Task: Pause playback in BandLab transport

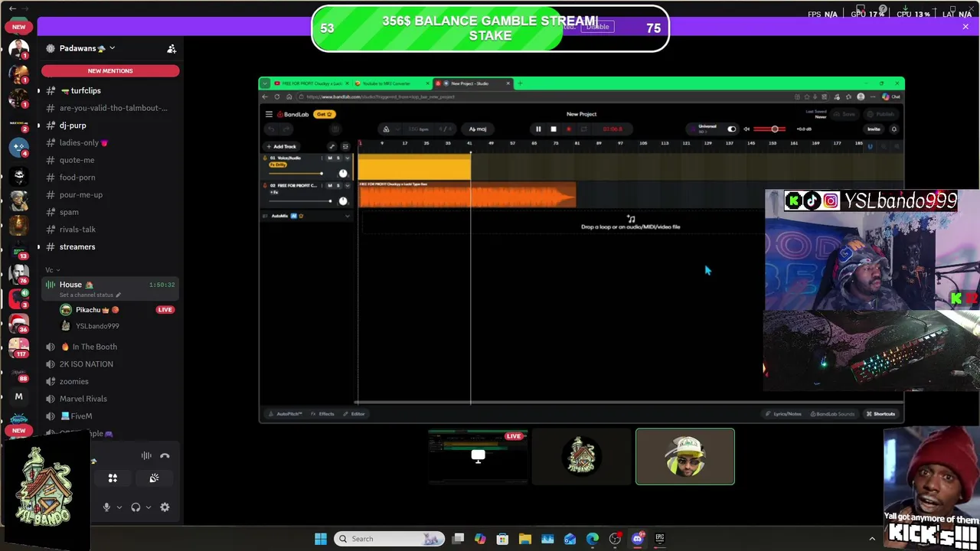Action: (x=538, y=129)
